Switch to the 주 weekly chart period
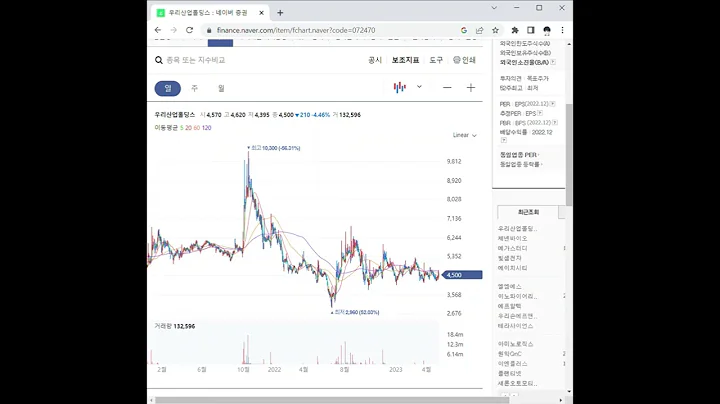720x404 pixels. point(195,88)
